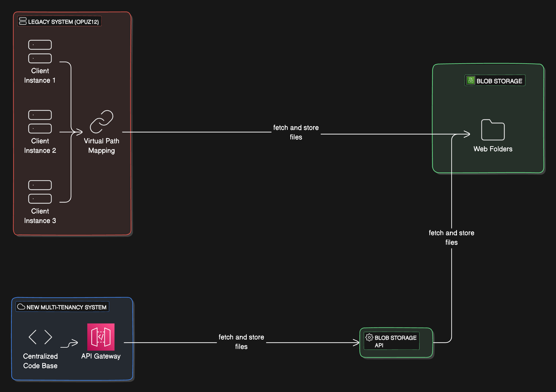Viewport: 556px width, 392px height.
Task: Click the cloud icon in New Multi-Tenancy label
Action: [x=21, y=307]
